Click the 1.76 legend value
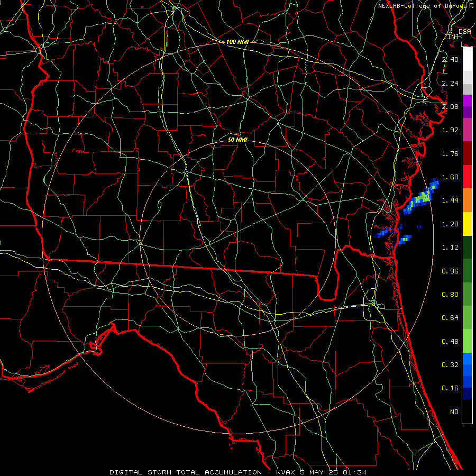The height and width of the screenshot is (476, 476). pos(450,153)
